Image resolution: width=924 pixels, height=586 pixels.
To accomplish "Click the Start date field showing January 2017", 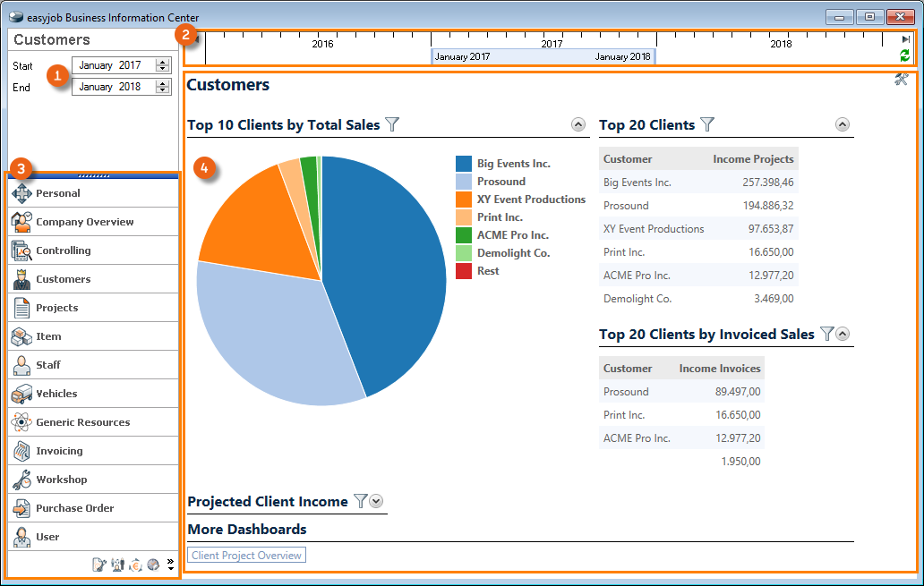I will pyautogui.click(x=111, y=65).
